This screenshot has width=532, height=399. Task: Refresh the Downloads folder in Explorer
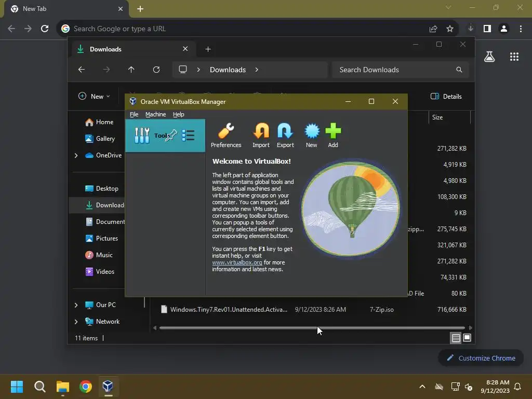click(x=156, y=70)
